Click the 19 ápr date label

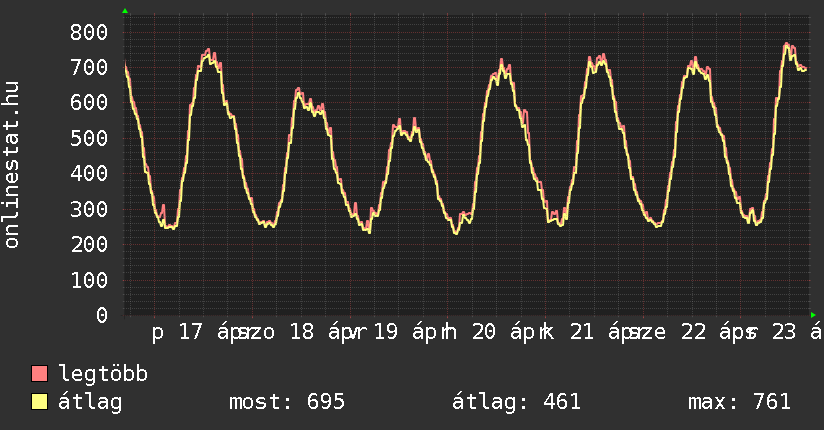404,333
